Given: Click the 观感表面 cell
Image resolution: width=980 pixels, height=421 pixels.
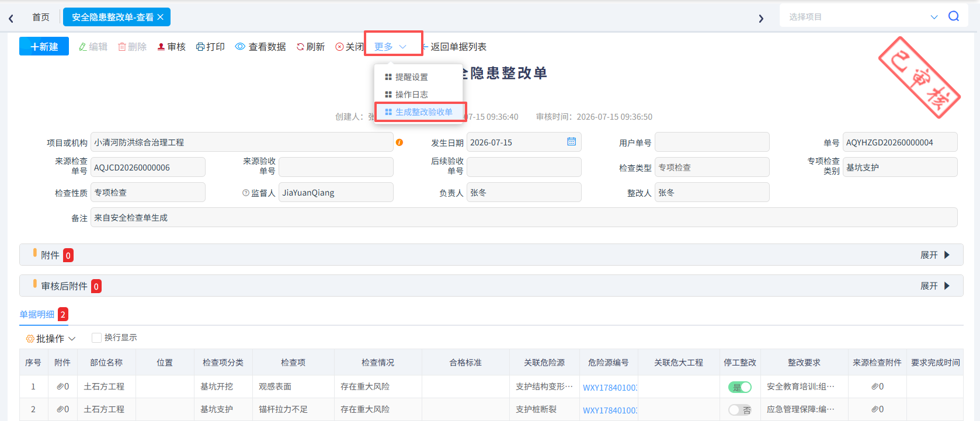Looking at the screenshot, I should pyautogui.click(x=293, y=387).
